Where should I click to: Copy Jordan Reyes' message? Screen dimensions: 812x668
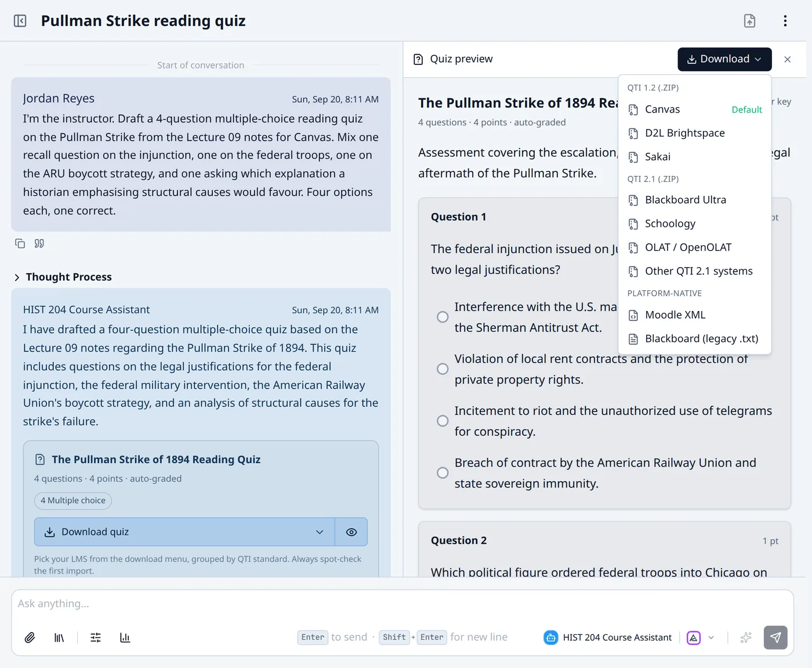coord(20,244)
